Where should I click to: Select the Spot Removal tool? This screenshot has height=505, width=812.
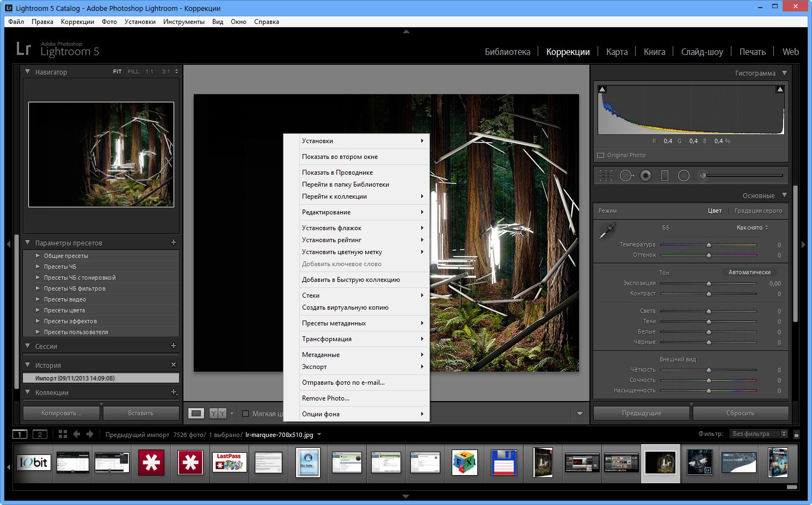626,175
